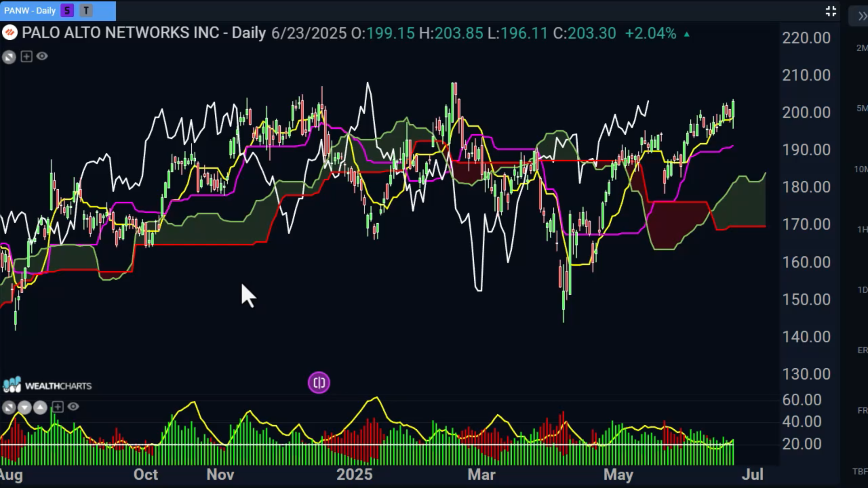The image size is (868, 488).
Task: Move the lower indicator pane down
Action: tap(24, 408)
